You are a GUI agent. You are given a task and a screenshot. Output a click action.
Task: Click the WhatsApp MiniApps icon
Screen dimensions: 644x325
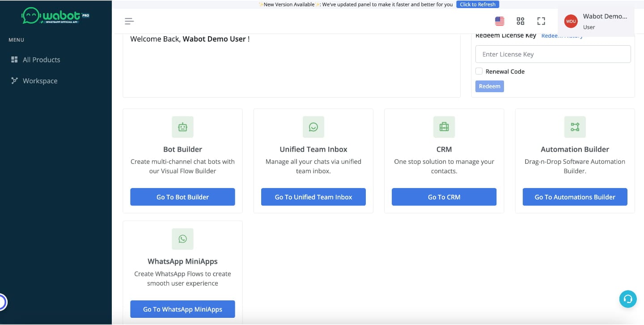(x=182, y=239)
